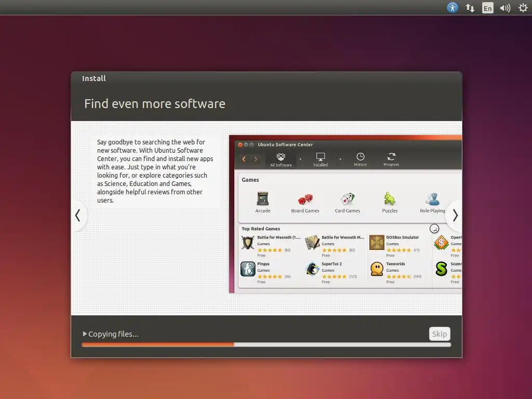Click the Teeworlds star rating

pos(399,276)
